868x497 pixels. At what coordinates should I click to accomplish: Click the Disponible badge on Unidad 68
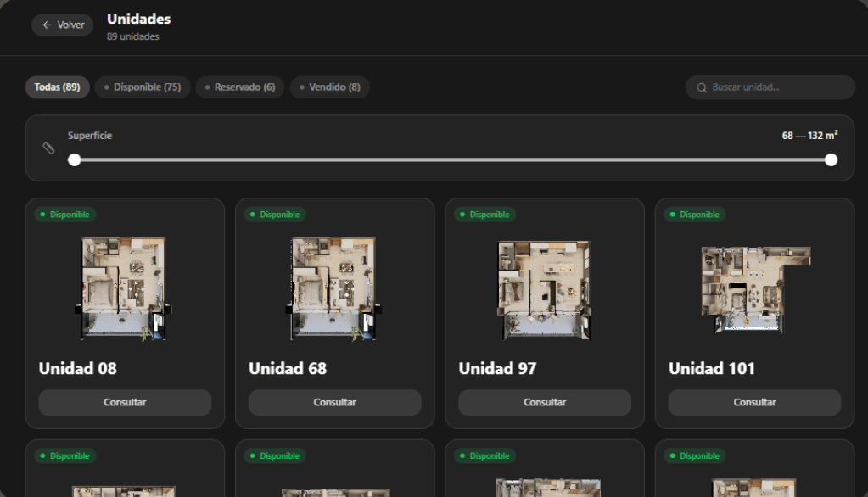click(275, 215)
